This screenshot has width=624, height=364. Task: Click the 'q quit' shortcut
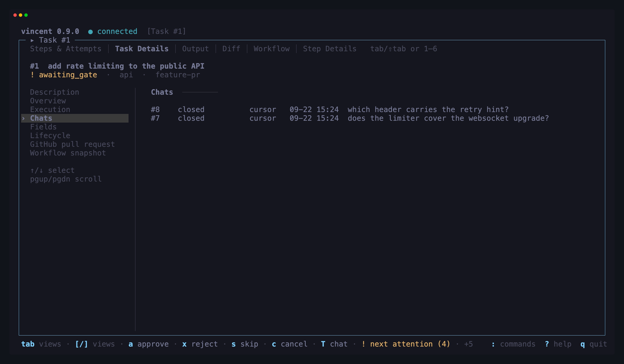(x=594, y=344)
